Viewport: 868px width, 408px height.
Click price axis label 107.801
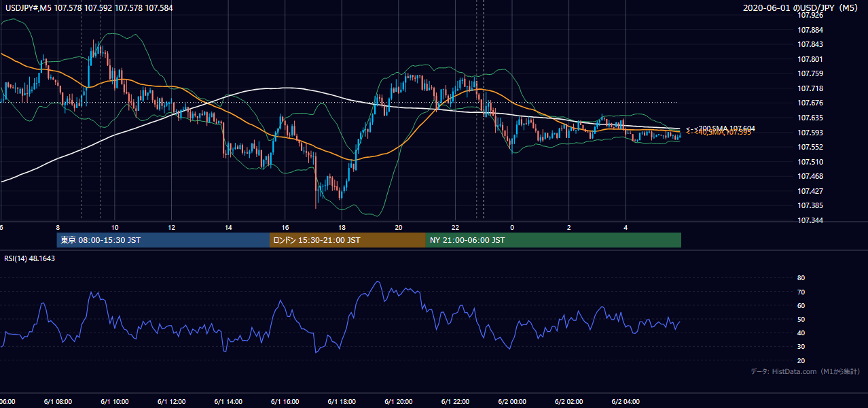point(811,59)
